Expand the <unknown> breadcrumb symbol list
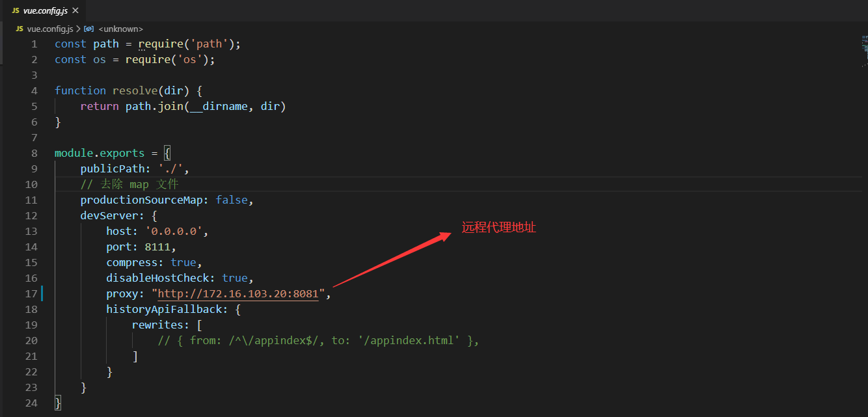 click(x=120, y=29)
